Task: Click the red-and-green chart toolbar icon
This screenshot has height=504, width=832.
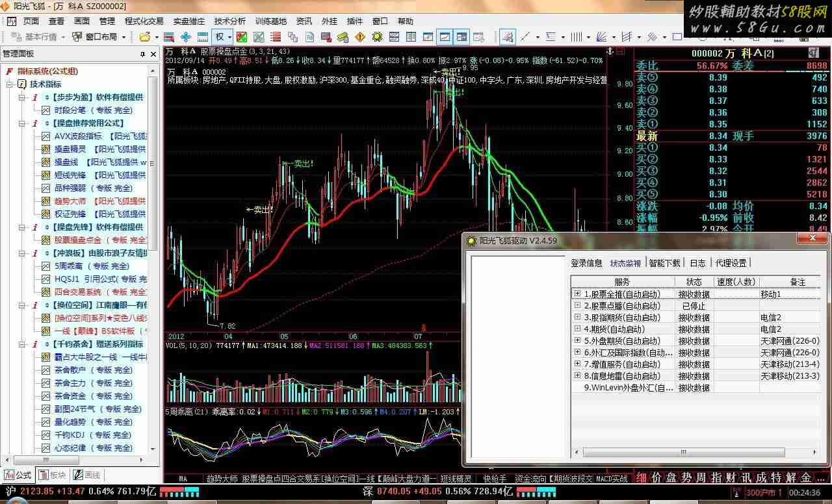Action: coord(242,37)
